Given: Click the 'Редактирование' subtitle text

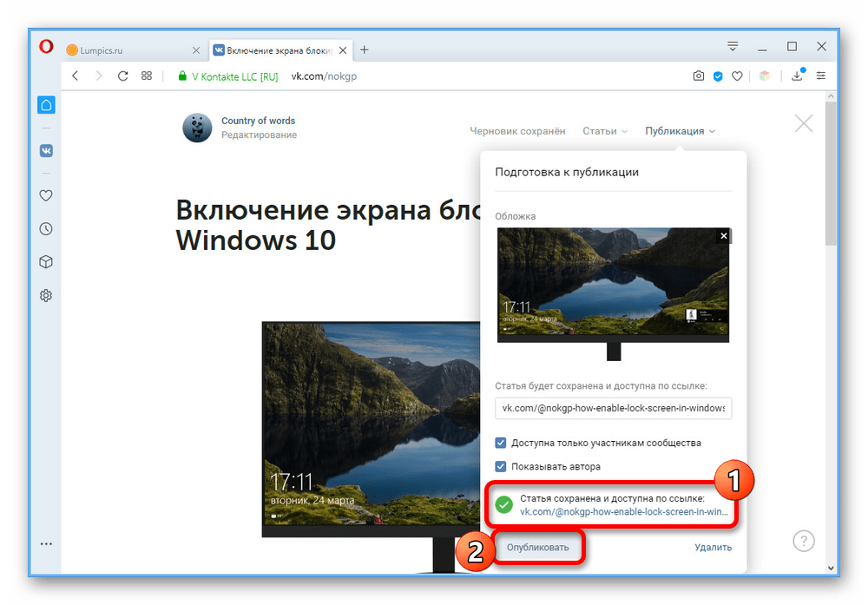Looking at the screenshot, I should point(259,135).
